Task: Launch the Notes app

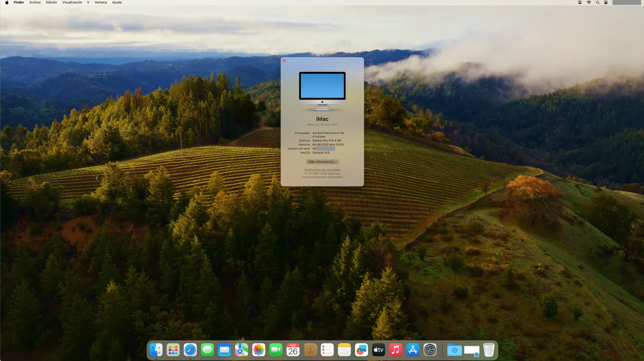Action: point(344,350)
